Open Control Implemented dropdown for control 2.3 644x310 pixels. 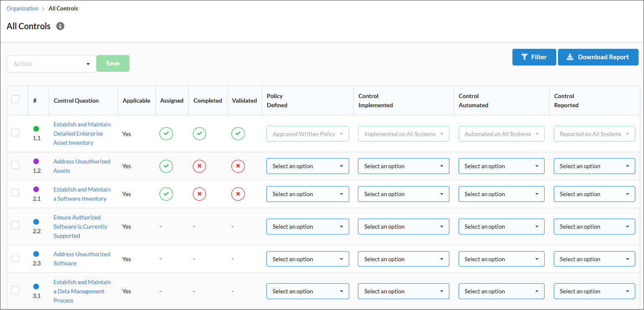point(403,259)
